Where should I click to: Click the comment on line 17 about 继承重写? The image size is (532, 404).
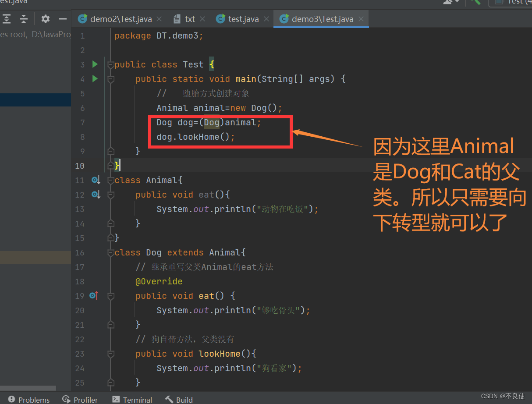(x=205, y=267)
